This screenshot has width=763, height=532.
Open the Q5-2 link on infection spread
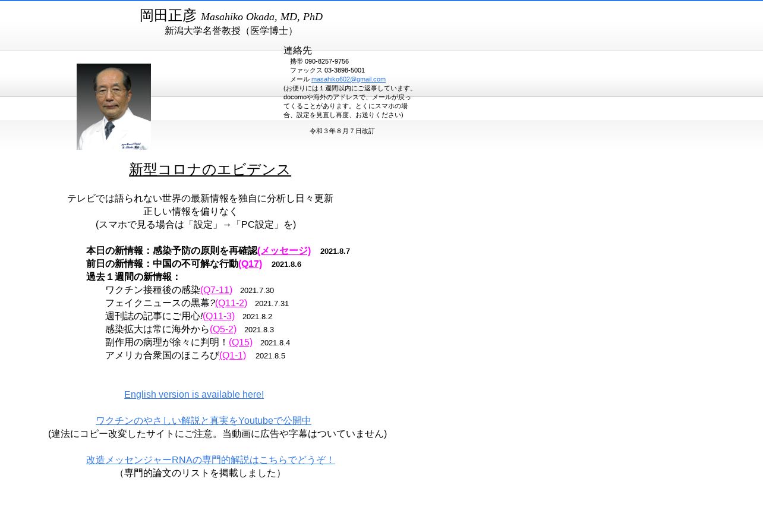(x=223, y=329)
